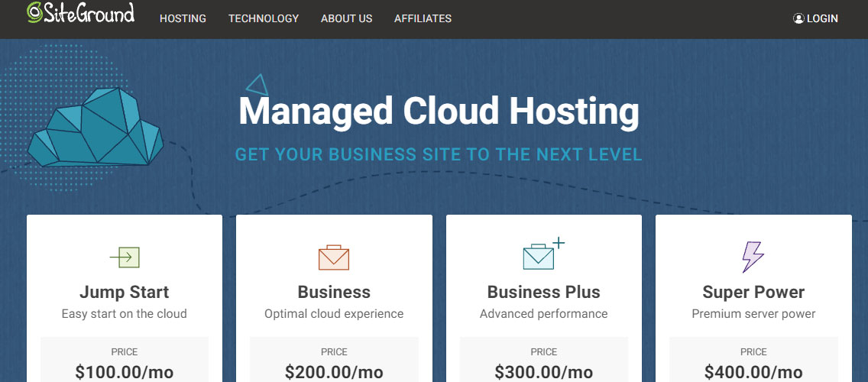
Task: Select the Business plan title
Action: 334,292
